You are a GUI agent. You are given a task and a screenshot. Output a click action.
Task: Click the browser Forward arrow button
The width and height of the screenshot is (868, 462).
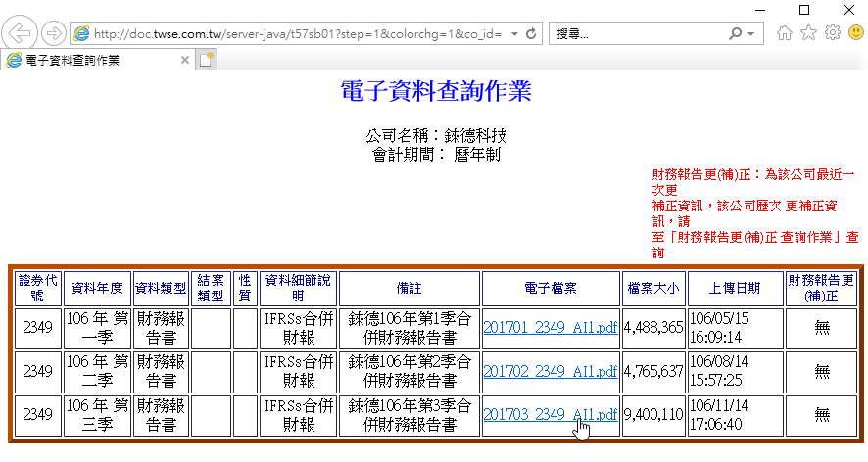[54, 33]
